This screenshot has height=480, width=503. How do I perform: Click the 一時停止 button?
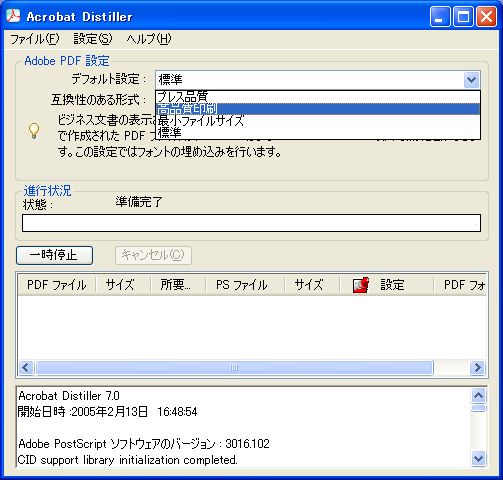coord(54,255)
